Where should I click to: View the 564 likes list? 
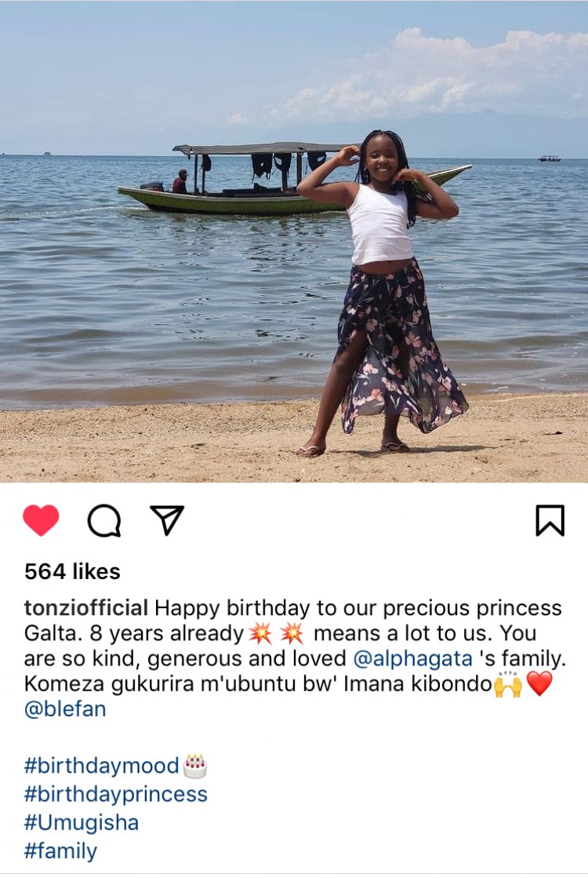pyautogui.click(x=72, y=572)
